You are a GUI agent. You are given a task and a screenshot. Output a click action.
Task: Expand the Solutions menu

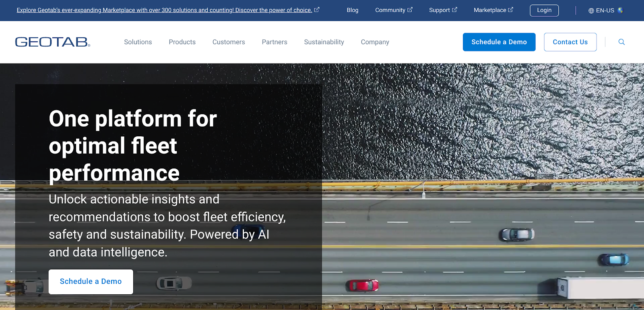138,42
